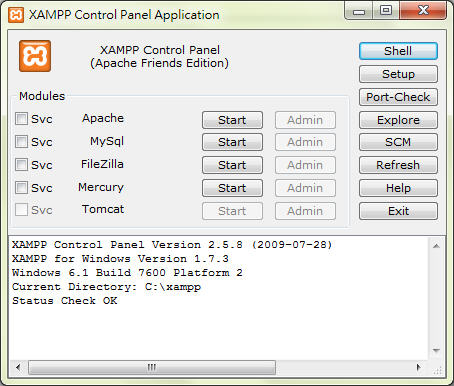Click the Explore button

point(398,120)
